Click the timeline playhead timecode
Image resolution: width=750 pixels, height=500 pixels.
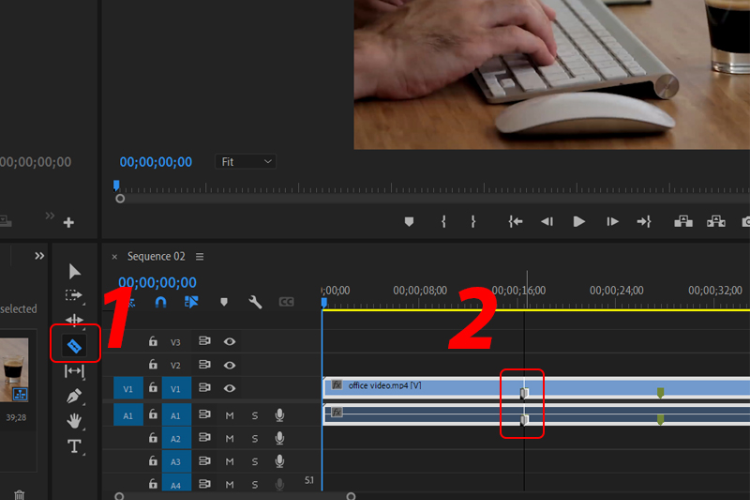pos(157,282)
